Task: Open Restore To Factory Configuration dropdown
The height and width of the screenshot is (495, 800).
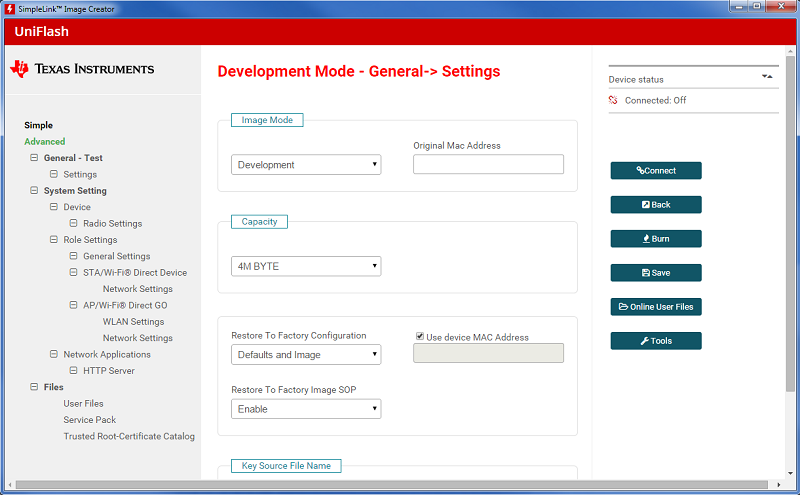Action: point(306,354)
